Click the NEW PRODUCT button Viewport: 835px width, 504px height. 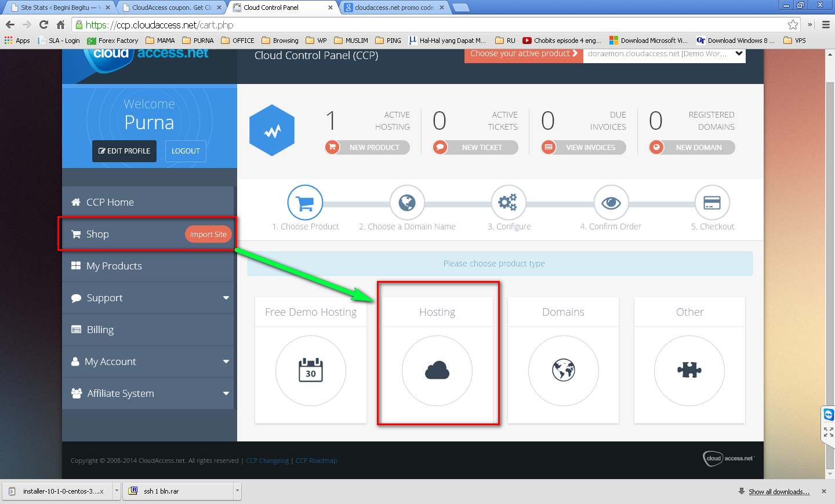tap(368, 148)
